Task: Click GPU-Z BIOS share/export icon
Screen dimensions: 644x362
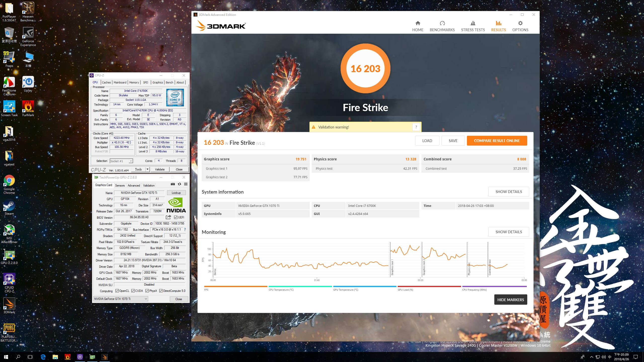Action: pyautogui.click(x=168, y=217)
